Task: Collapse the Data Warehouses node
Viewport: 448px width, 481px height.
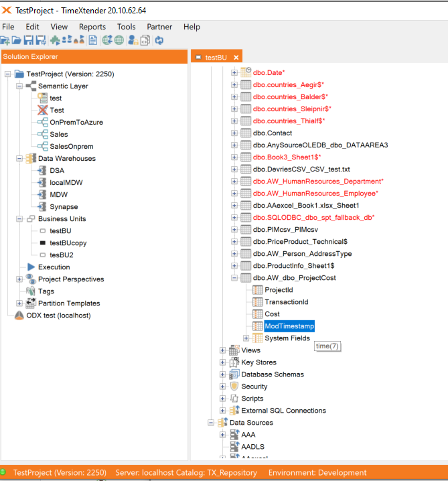Action: (x=19, y=158)
